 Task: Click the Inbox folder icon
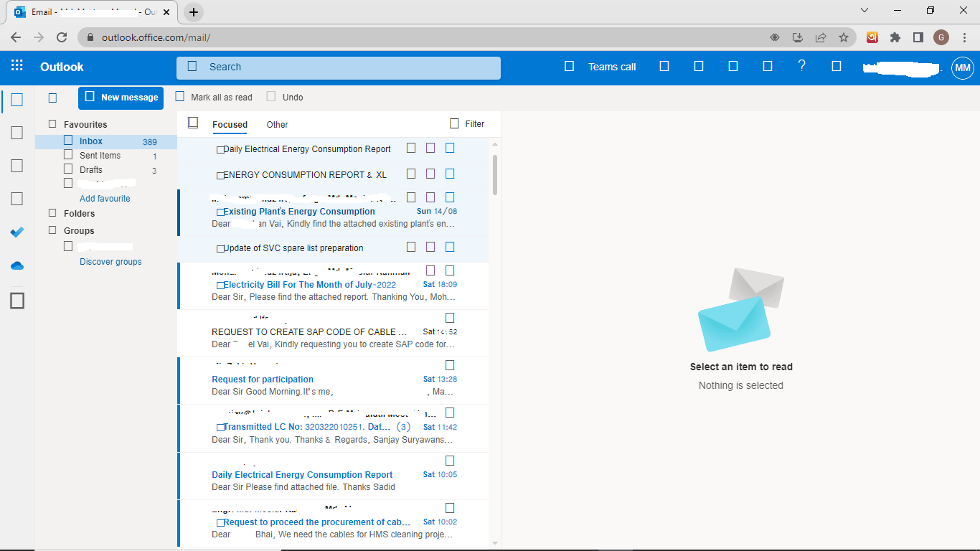(x=68, y=141)
